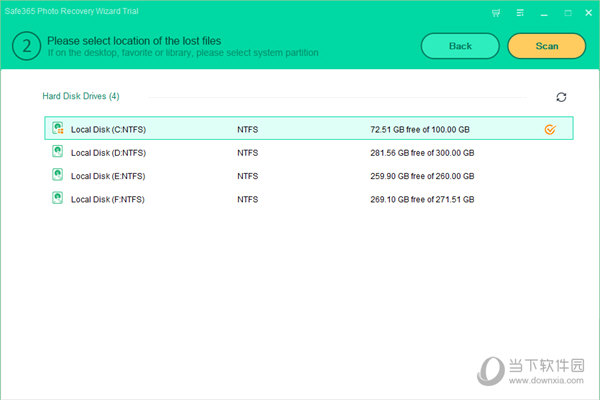Click '281.56 GB free of 300.00 GB'
The height and width of the screenshot is (400, 600).
[x=422, y=153]
